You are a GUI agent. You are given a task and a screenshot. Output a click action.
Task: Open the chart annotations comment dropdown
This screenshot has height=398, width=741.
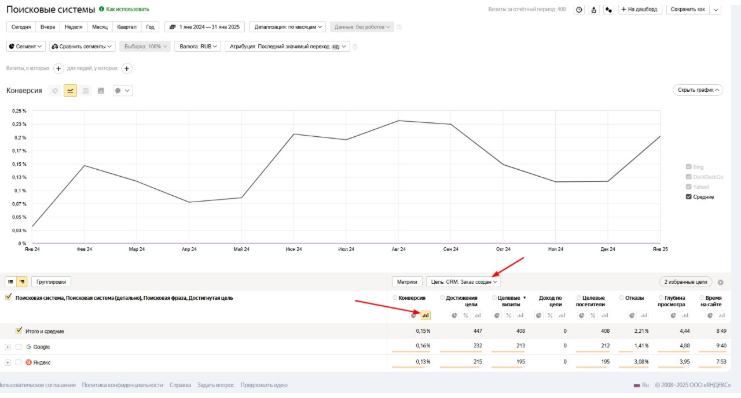122,91
